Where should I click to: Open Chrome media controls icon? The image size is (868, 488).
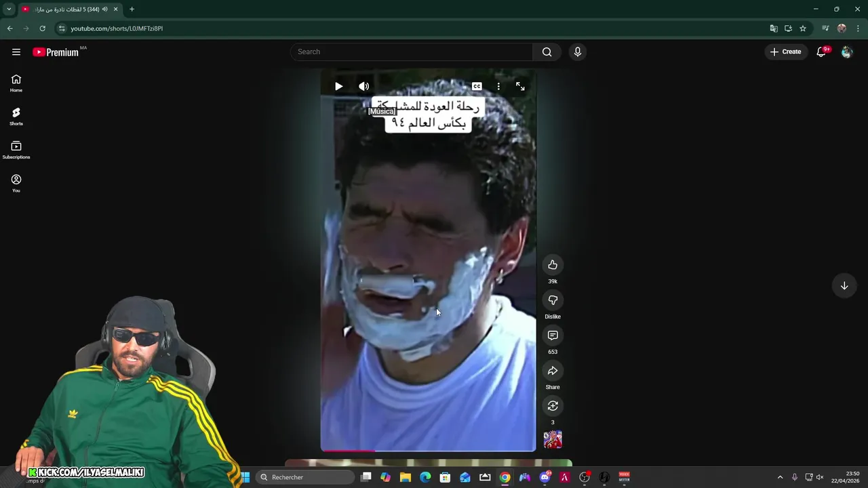click(x=825, y=28)
